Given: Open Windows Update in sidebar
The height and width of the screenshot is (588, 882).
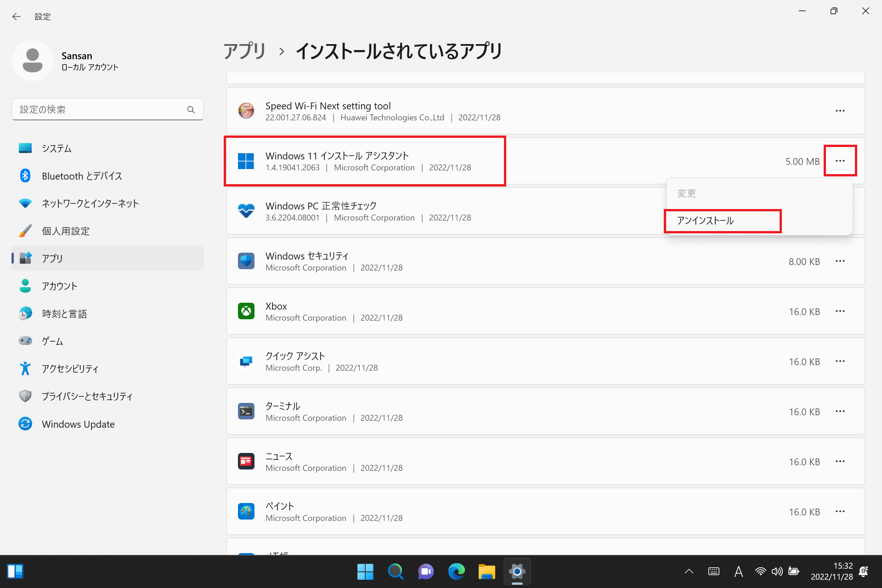Looking at the screenshot, I should 107,424.
